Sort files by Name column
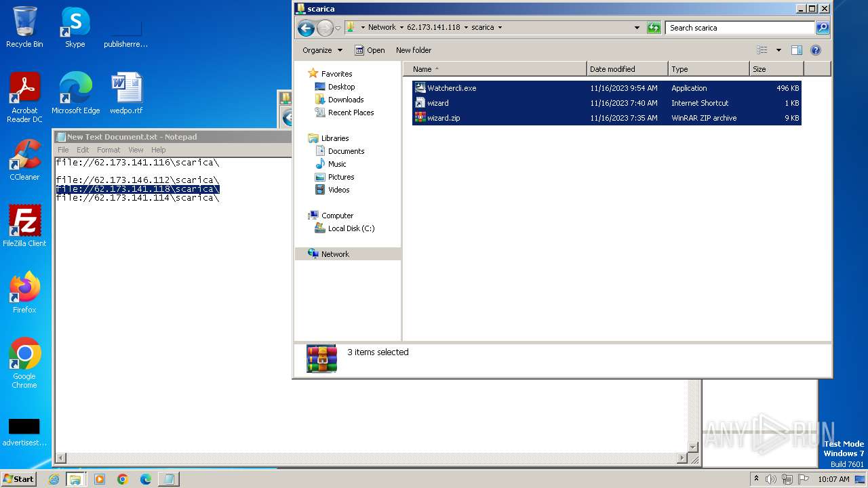 coord(495,69)
